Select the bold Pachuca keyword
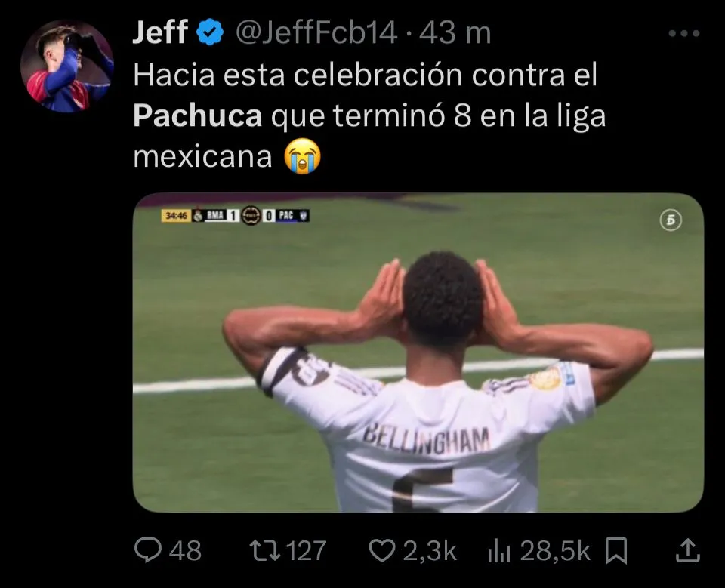The height and width of the screenshot is (588, 725). pos(198,115)
